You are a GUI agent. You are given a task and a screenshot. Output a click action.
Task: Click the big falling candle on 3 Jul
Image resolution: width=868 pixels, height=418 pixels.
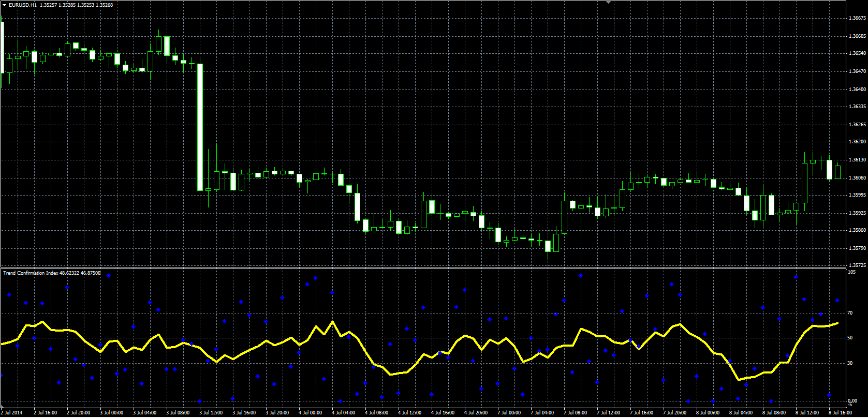click(x=200, y=127)
